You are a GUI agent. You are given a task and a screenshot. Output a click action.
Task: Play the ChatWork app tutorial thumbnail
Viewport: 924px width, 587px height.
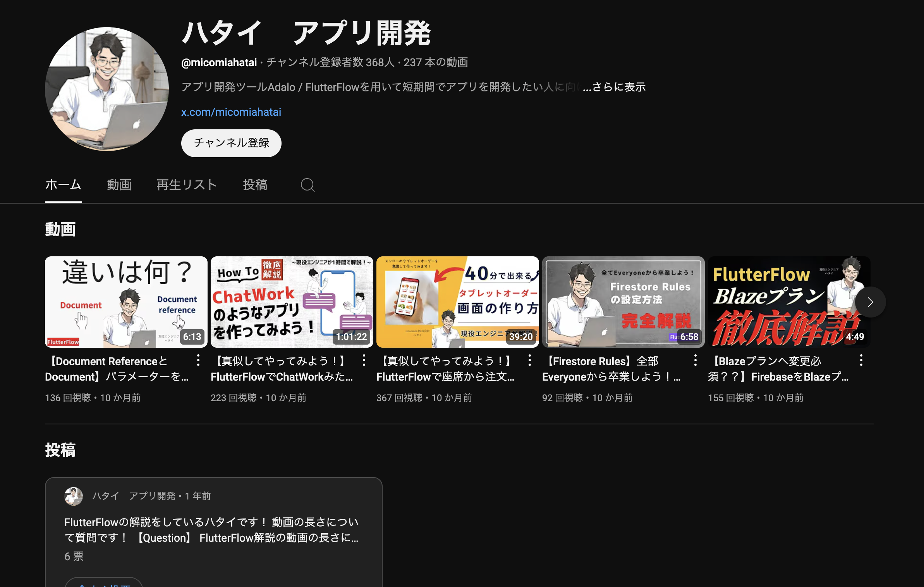pos(292,302)
